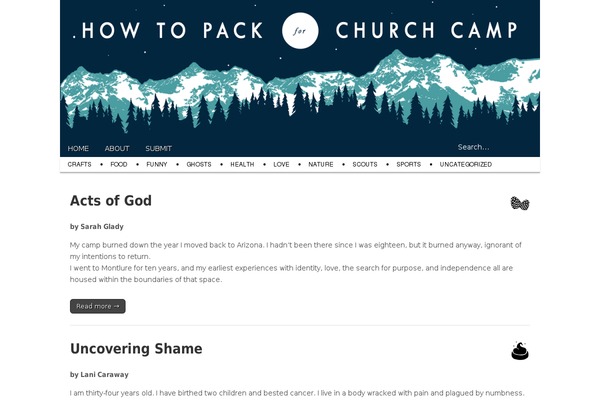Select the CRAFTS category
The height and width of the screenshot is (400, 600).
pos(79,164)
